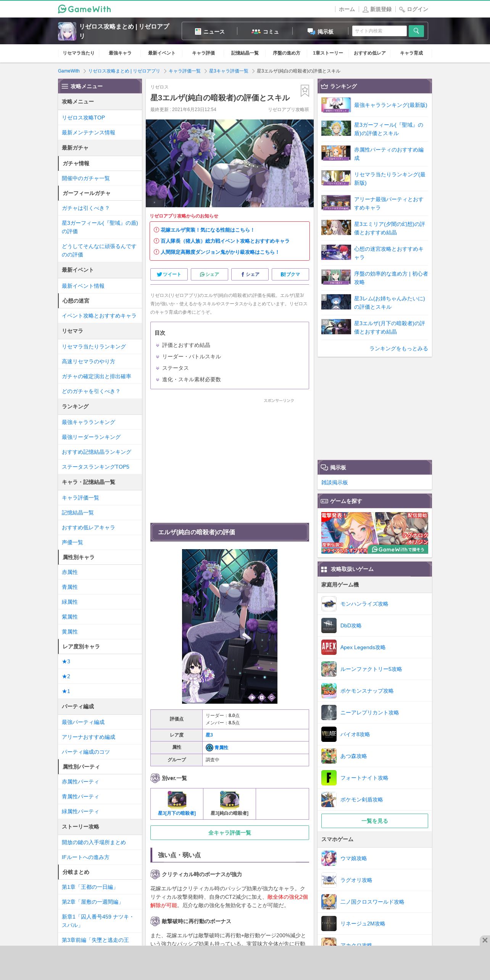490x980 pixels.
Task: Share via the Facebook シェア button
Action: point(250,274)
